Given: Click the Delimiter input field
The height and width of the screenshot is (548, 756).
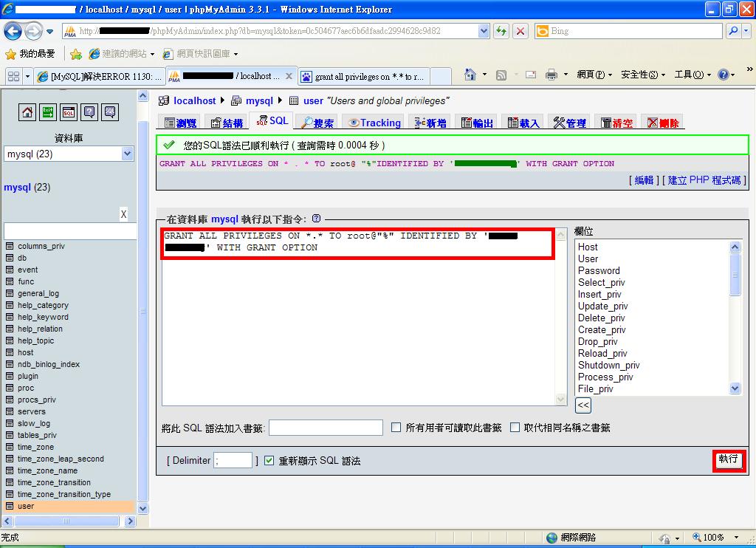Looking at the screenshot, I should pos(233,460).
